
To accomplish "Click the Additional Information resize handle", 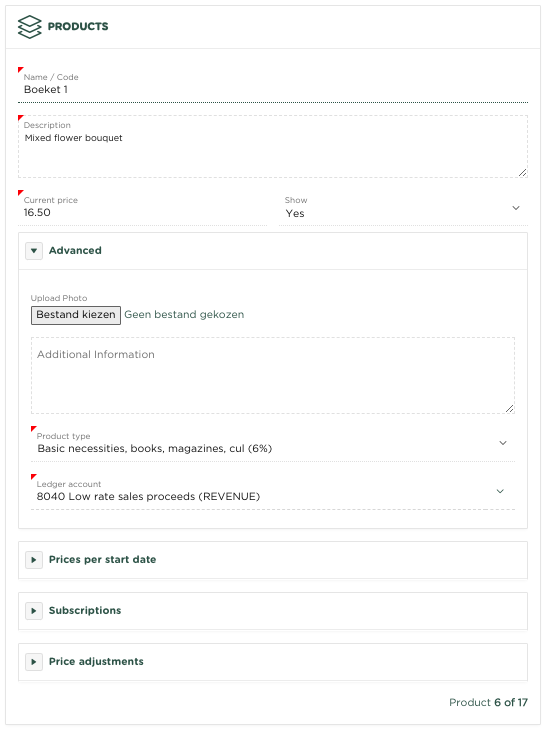I will (510, 409).
